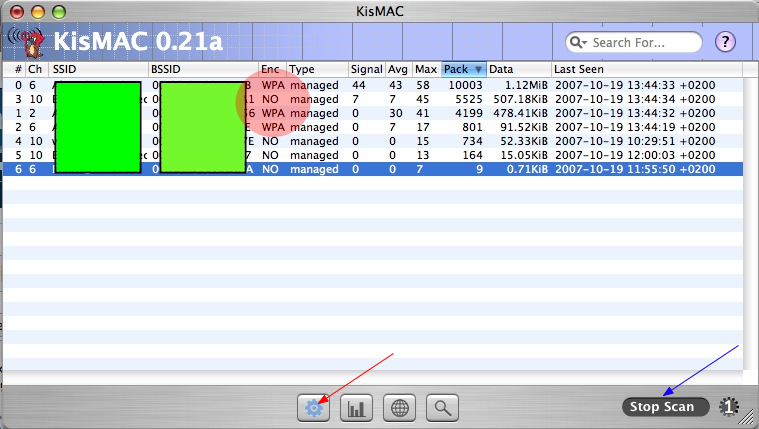Click the 507.18KiB data cell
The height and width of the screenshot is (429, 759).
(520, 99)
